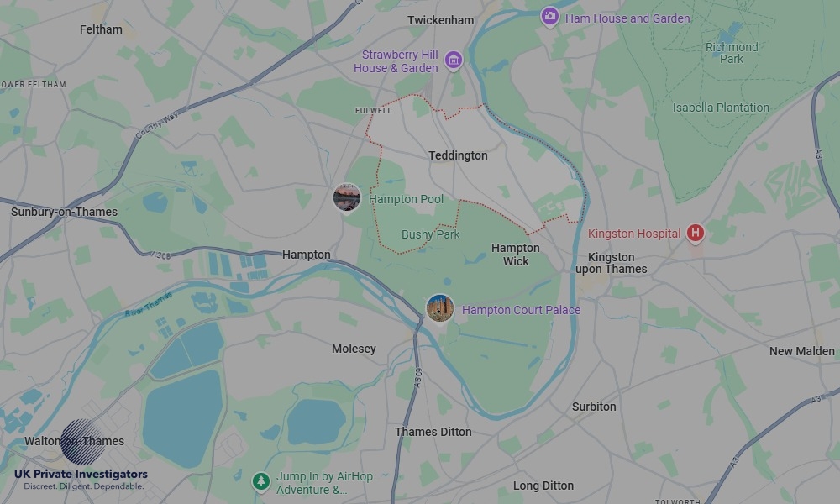This screenshot has width=840, height=504.
Task: Open the Hampton Pool photo marker
Action: (x=347, y=197)
